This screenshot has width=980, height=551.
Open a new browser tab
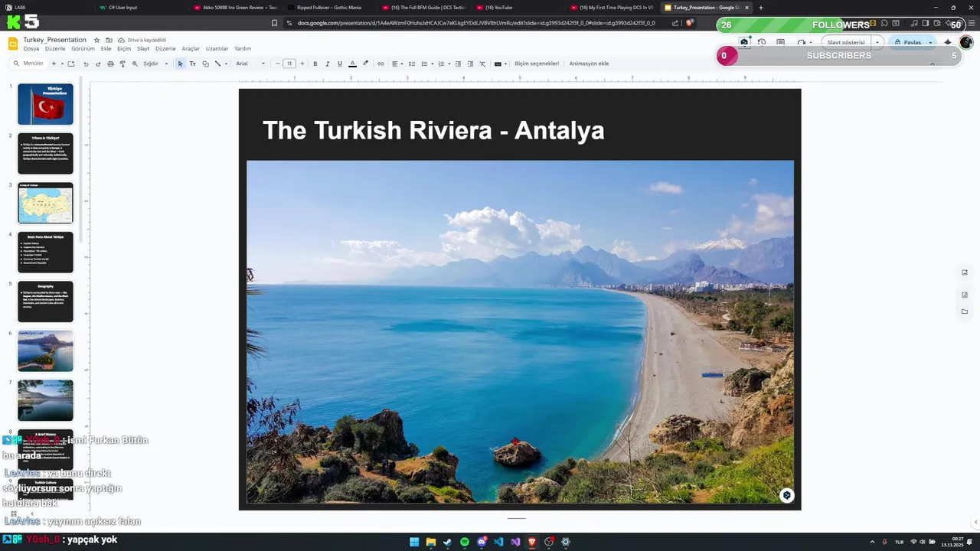(x=760, y=8)
